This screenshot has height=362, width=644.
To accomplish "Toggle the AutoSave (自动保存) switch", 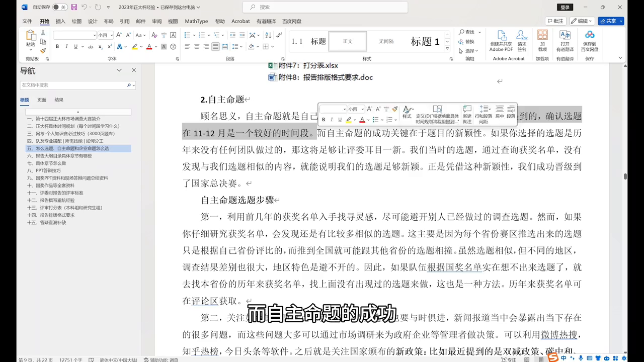I will [59, 7].
